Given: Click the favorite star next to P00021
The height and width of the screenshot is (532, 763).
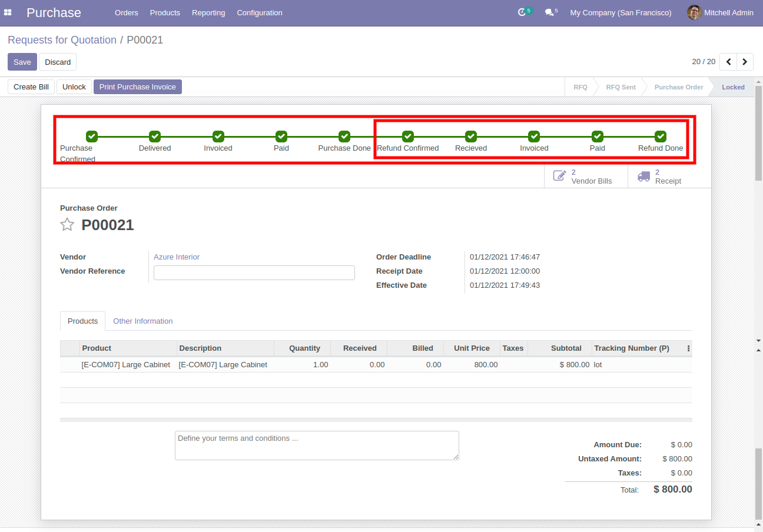Looking at the screenshot, I should click(x=67, y=224).
